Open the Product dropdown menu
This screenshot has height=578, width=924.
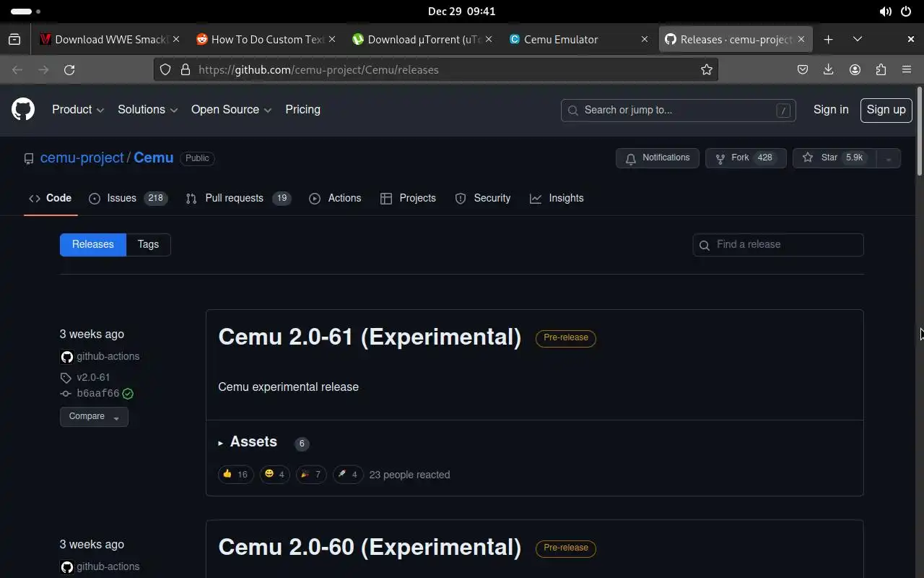78,110
